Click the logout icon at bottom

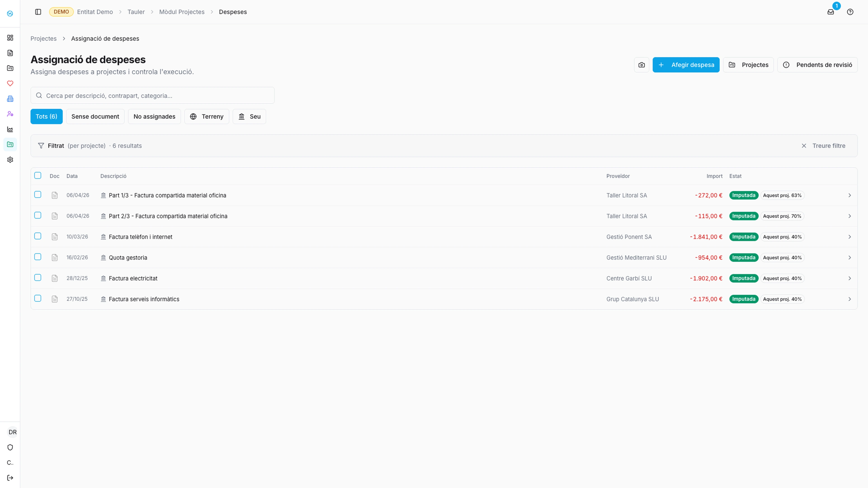coord(10,478)
